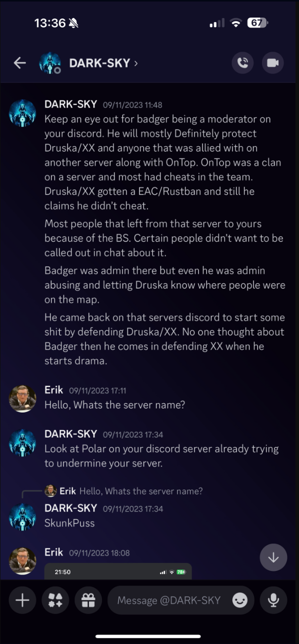The height and width of the screenshot is (644, 299).
Task: Open the apps and activities launcher
Action: 55,600
